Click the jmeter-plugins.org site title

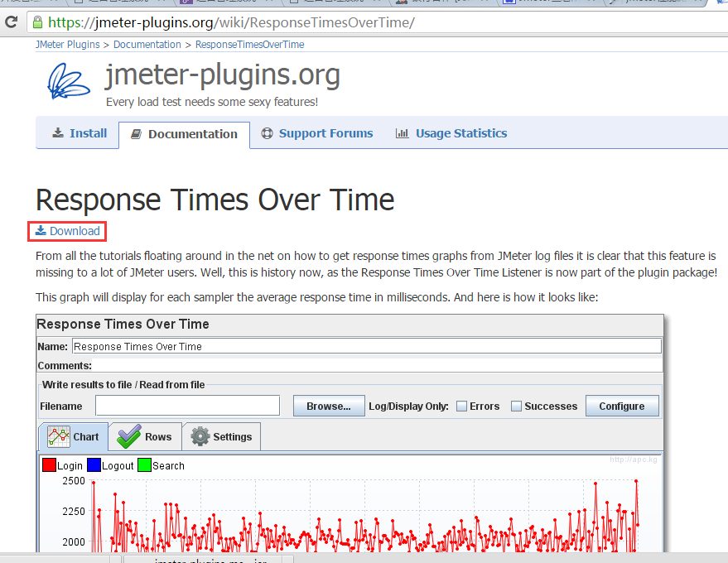(x=223, y=75)
